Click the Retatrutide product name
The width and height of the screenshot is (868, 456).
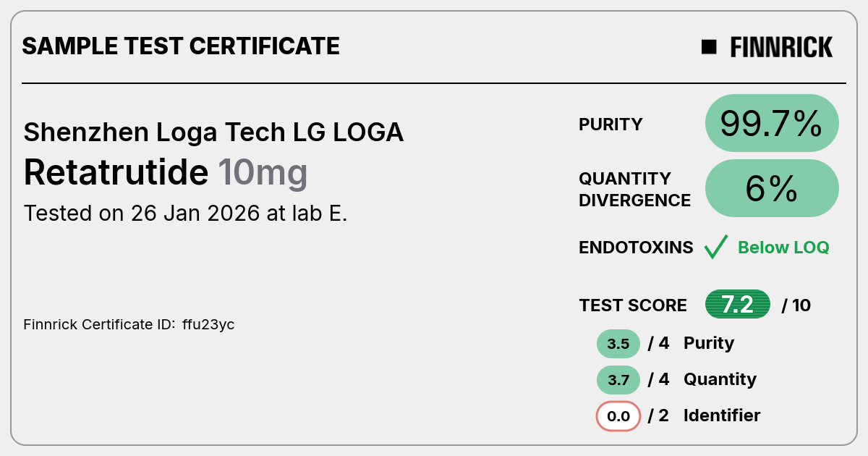[x=116, y=172]
